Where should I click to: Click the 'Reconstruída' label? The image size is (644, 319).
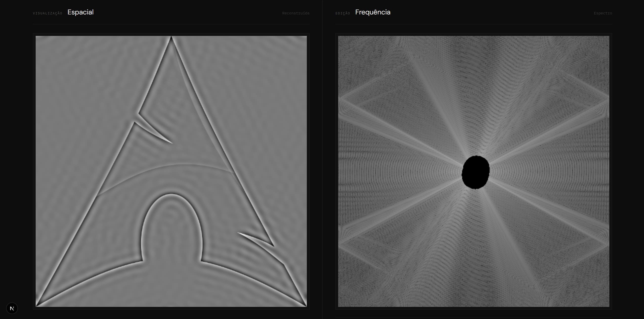click(x=296, y=13)
